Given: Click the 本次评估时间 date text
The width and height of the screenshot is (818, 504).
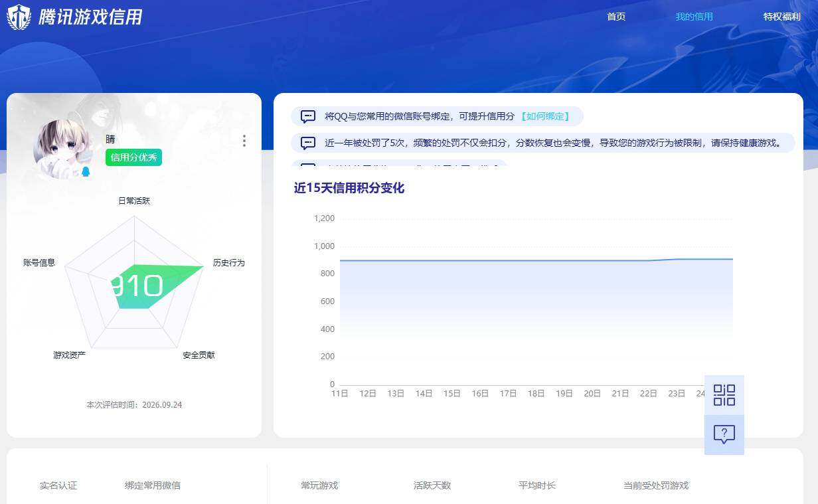Looking at the screenshot, I should 134,404.
